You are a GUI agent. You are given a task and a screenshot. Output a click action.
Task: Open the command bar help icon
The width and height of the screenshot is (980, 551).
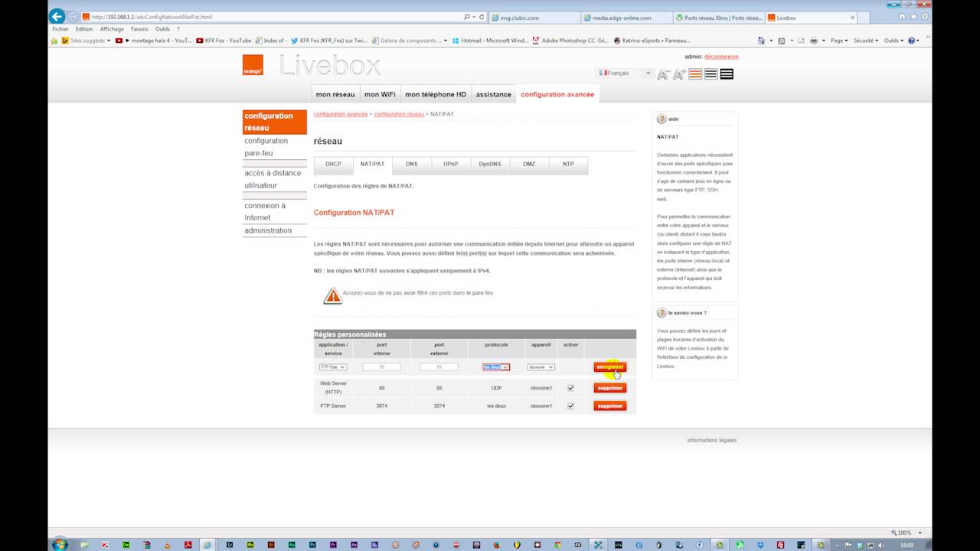911,41
